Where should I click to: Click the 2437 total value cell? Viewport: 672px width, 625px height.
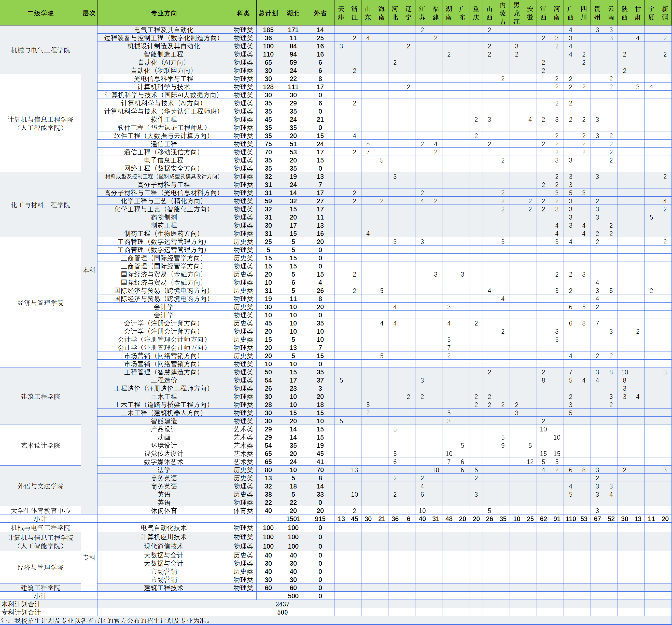(x=282, y=604)
